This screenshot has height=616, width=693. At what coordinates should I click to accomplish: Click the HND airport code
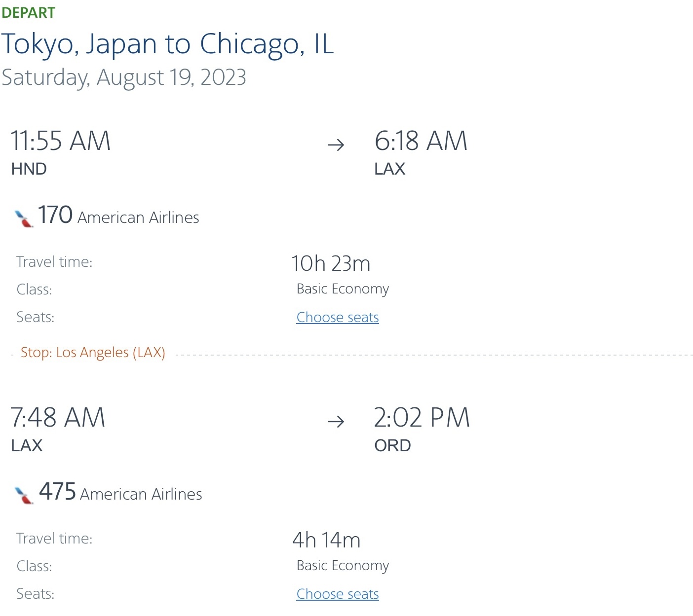(x=29, y=169)
